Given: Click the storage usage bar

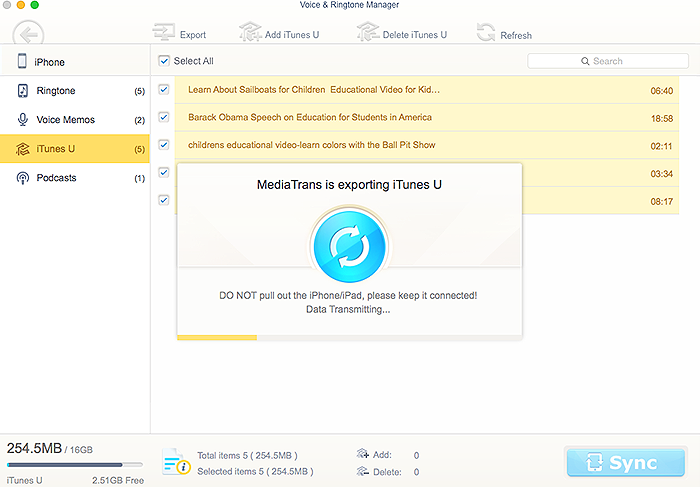Looking at the screenshot, I should tap(75, 465).
